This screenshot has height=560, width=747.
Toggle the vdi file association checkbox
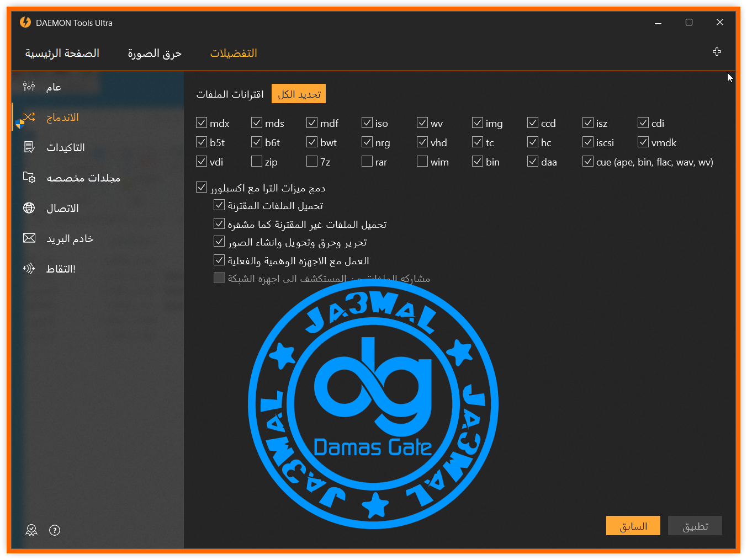[202, 161]
